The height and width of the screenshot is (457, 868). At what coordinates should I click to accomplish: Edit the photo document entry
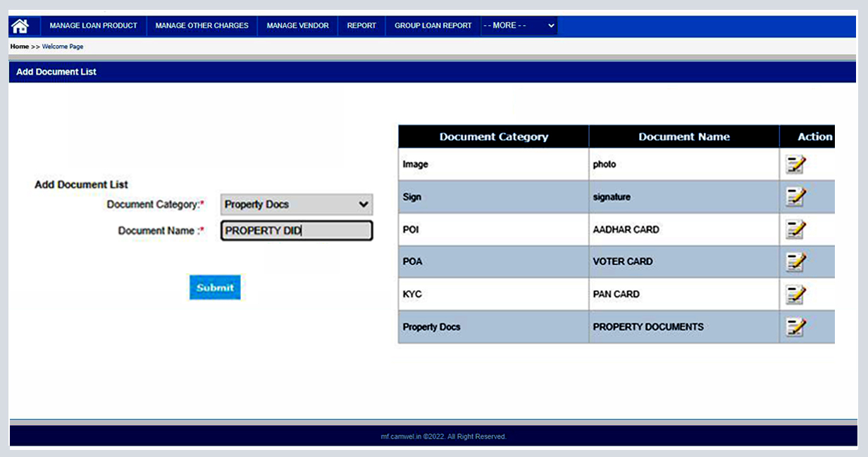point(795,164)
